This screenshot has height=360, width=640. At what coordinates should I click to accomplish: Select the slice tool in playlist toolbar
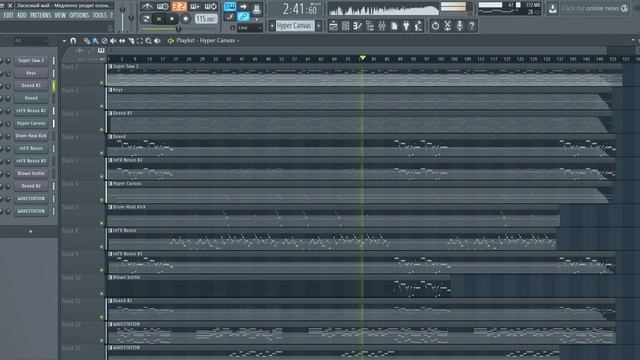pyautogui.click(x=131, y=41)
